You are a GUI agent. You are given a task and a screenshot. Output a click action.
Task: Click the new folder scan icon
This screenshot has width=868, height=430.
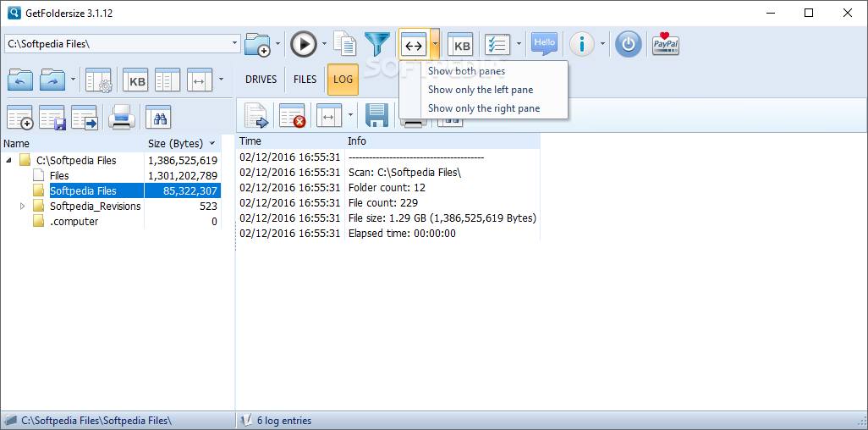coord(257,44)
